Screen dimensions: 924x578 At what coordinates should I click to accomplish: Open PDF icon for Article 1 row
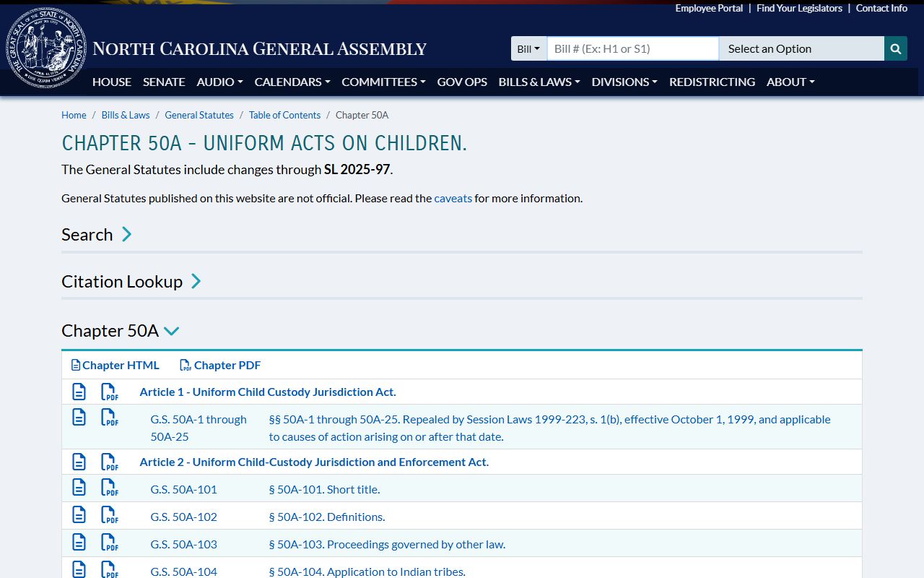(x=109, y=392)
